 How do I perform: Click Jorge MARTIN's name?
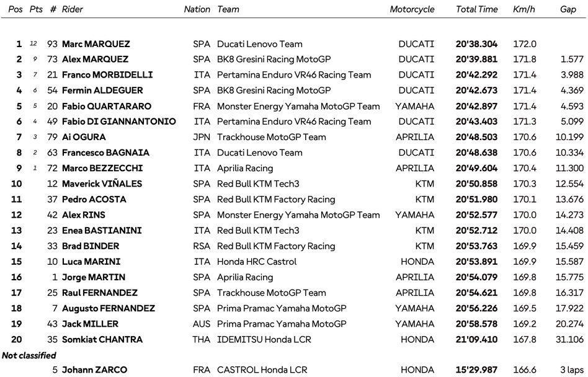pyautogui.click(x=93, y=277)
